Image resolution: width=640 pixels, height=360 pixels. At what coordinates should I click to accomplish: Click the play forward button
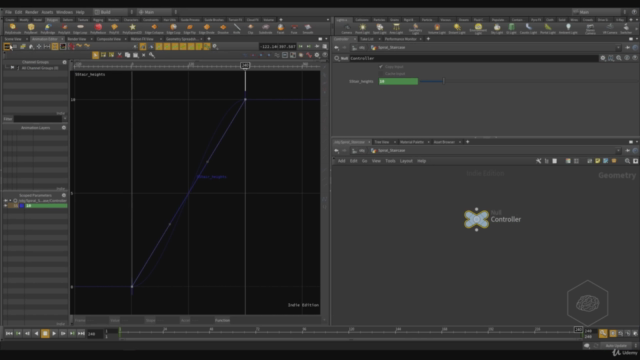click(x=54, y=333)
